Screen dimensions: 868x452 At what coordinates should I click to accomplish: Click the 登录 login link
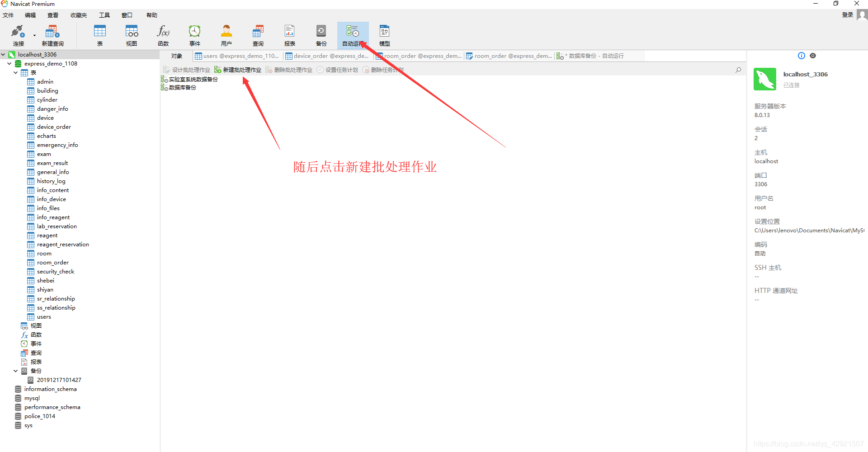pos(847,15)
